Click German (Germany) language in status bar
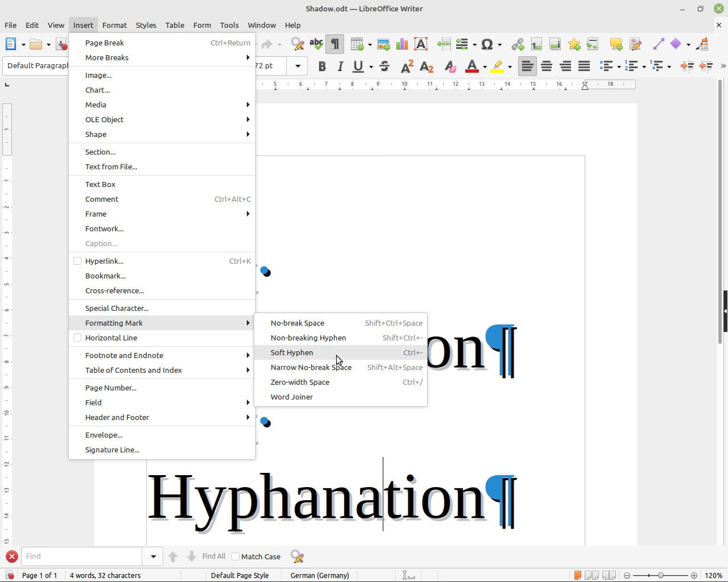This screenshot has width=728, height=582. pos(320,575)
